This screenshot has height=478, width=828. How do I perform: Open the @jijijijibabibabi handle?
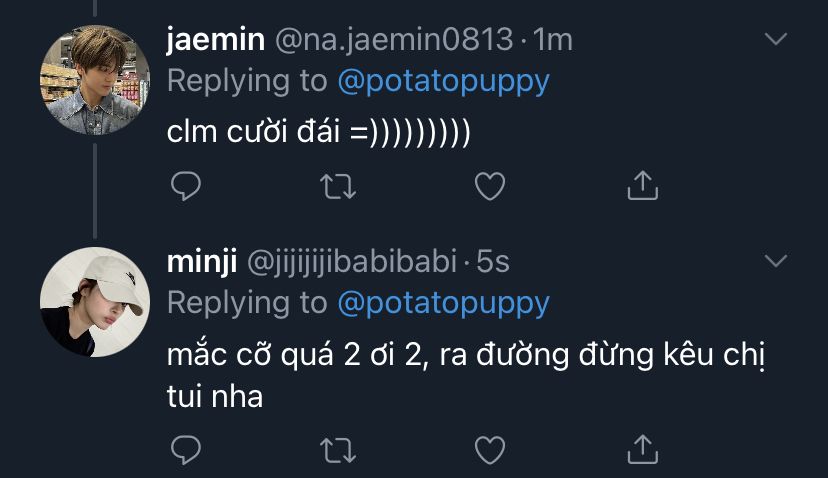click(x=351, y=262)
